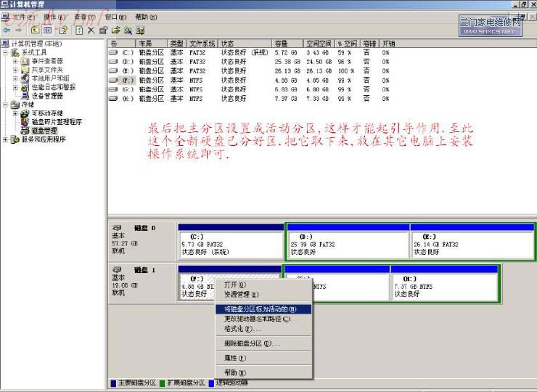Expand the 服务和应用程序 tree node
The image size is (537, 392).
(7, 139)
